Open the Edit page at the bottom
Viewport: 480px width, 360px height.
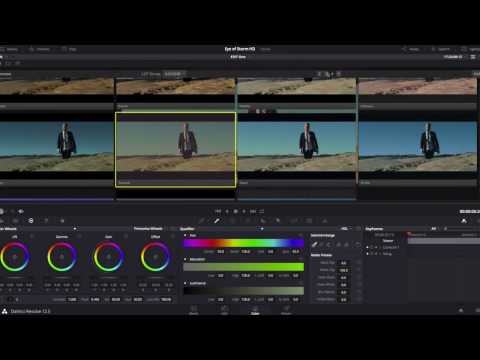pos(224,310)
